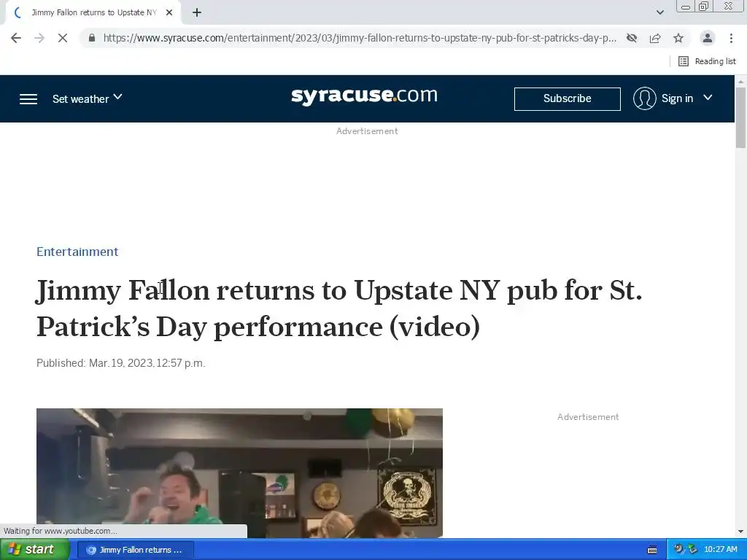
Task: Click the forward navigation arrow
Action: [x=39, y=38]
